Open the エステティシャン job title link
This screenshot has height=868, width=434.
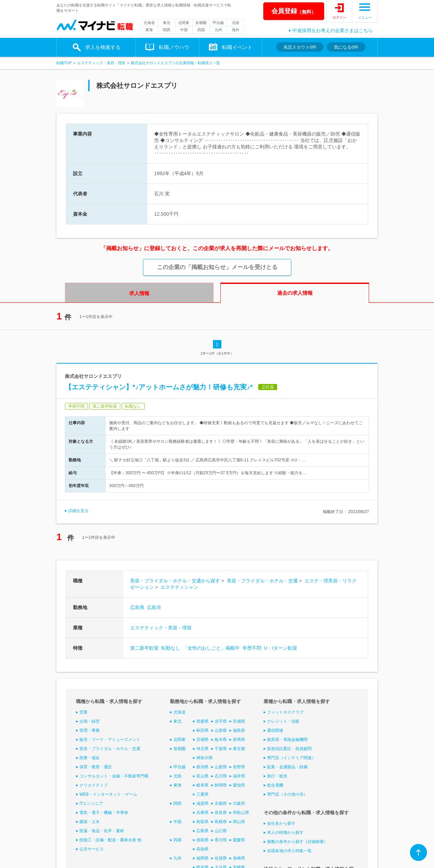point(159,387)
